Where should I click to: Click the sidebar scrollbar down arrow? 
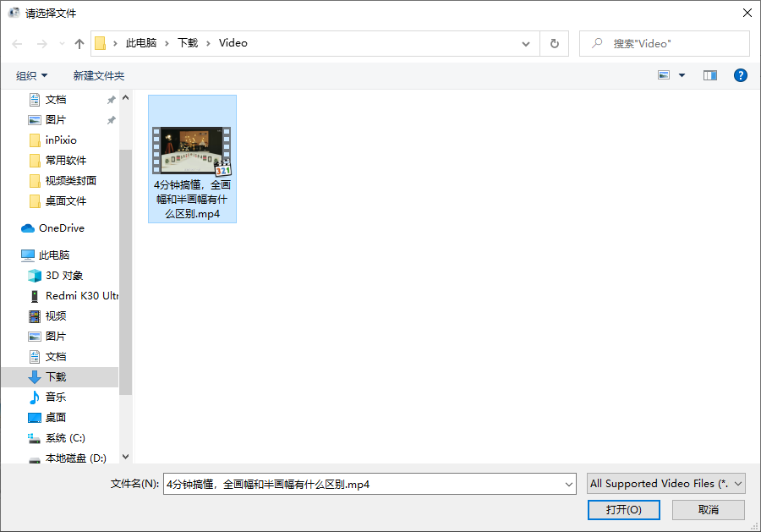(124, 457)
